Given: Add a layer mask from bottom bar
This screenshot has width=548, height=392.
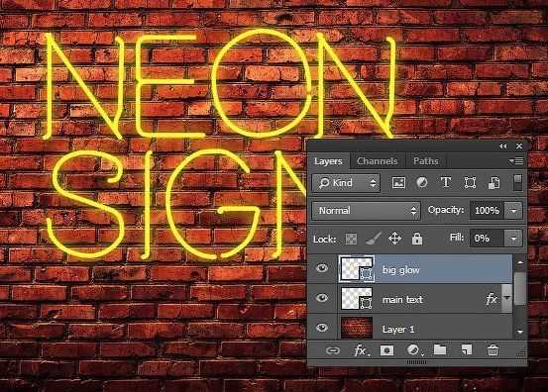Looking at the screenshot, I should [x=386, y=350].
